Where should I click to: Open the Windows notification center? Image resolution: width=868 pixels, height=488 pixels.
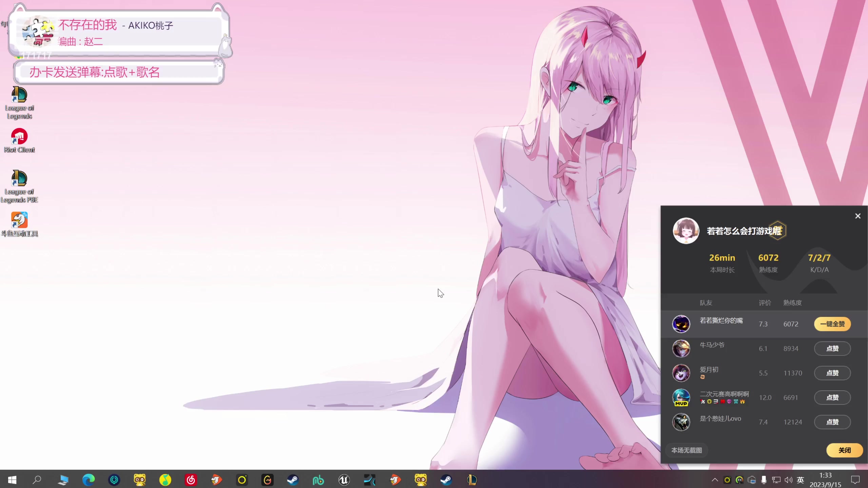pyautogui.click(x=855, y=480)
